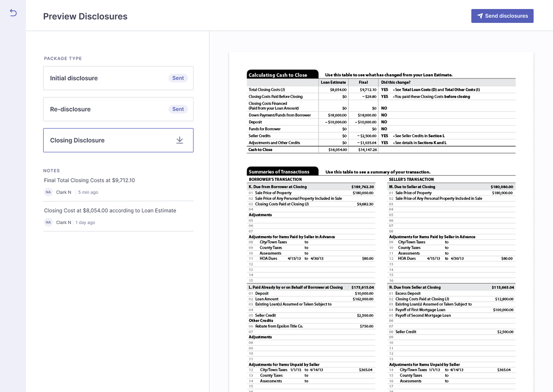
Task: Click N. Due from Seller at Closing line
Action: [x=451, y=287]
